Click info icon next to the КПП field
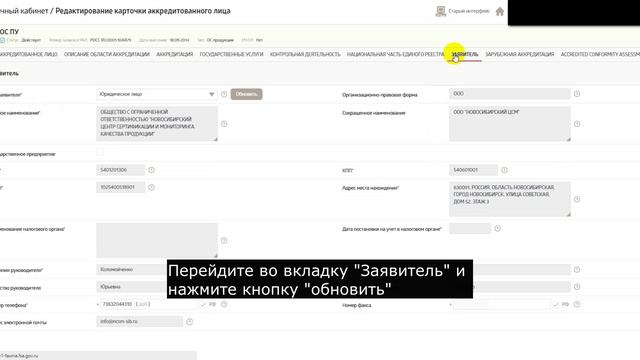640x360 pixels. [x=504, y=170]
